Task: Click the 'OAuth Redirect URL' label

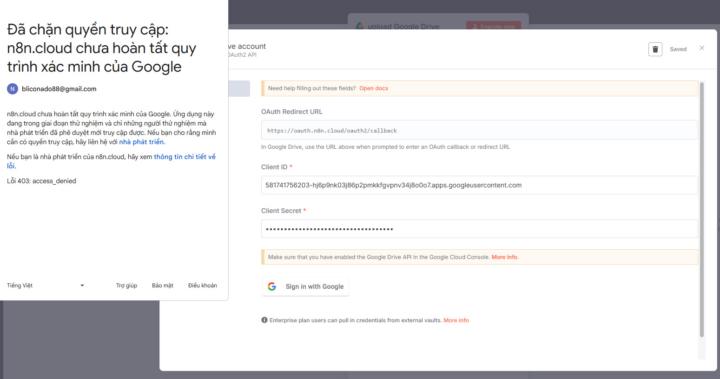Action: click(x=292, y=112)
